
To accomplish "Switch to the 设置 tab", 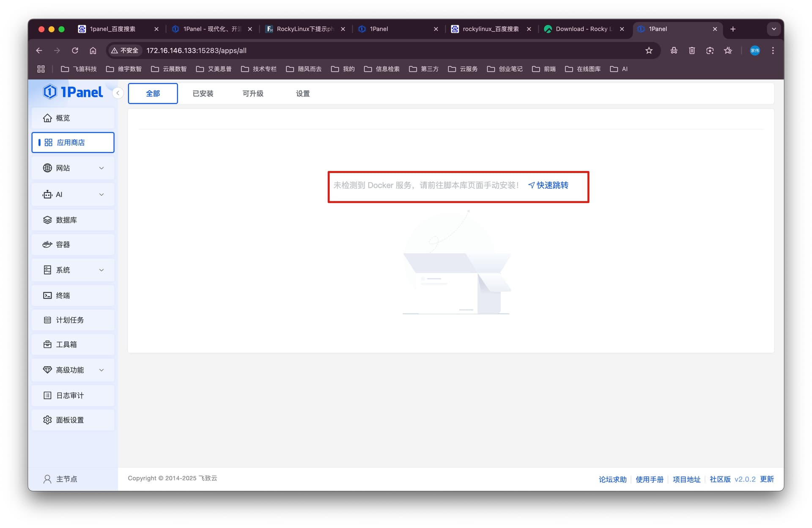I will coord(303,93).
